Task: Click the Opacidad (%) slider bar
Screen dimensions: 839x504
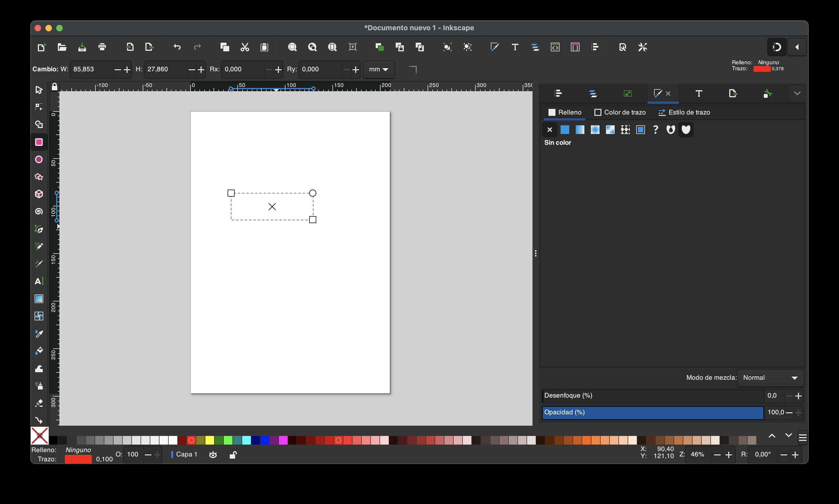Action: (x=653, y=413)
